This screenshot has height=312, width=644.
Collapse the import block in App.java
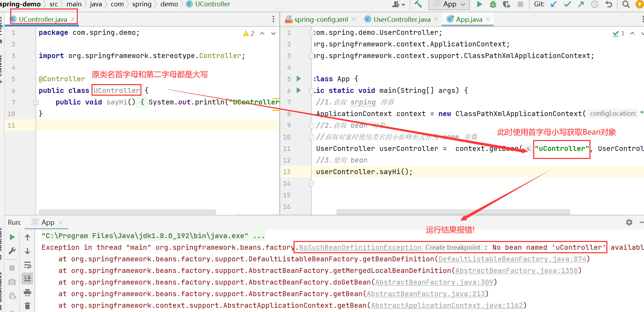[311, 33]
